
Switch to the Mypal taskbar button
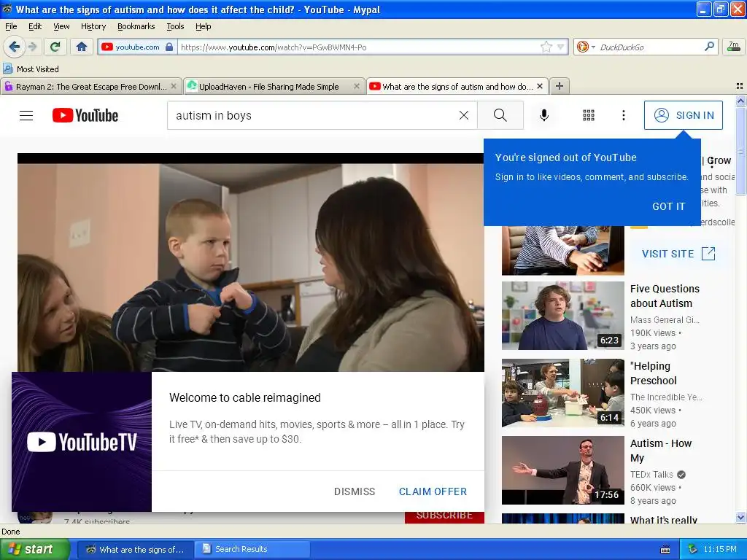(x=135, y=549)
